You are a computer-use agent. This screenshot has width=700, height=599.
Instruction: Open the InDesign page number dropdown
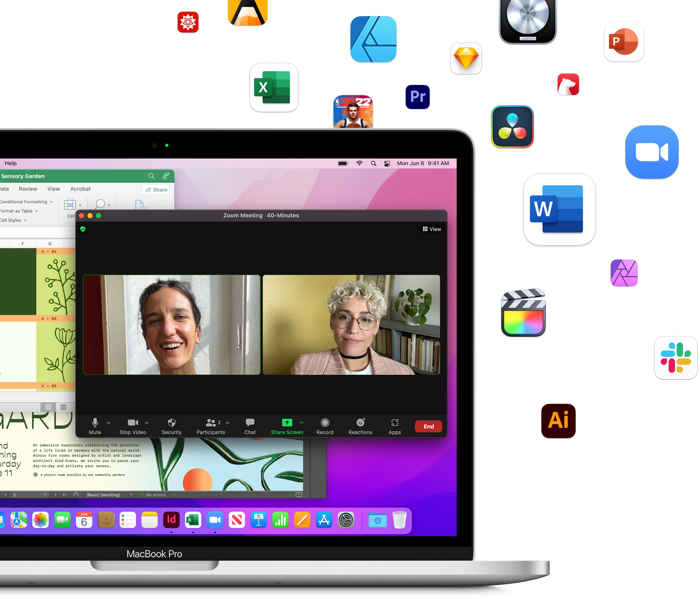point(45,494)
